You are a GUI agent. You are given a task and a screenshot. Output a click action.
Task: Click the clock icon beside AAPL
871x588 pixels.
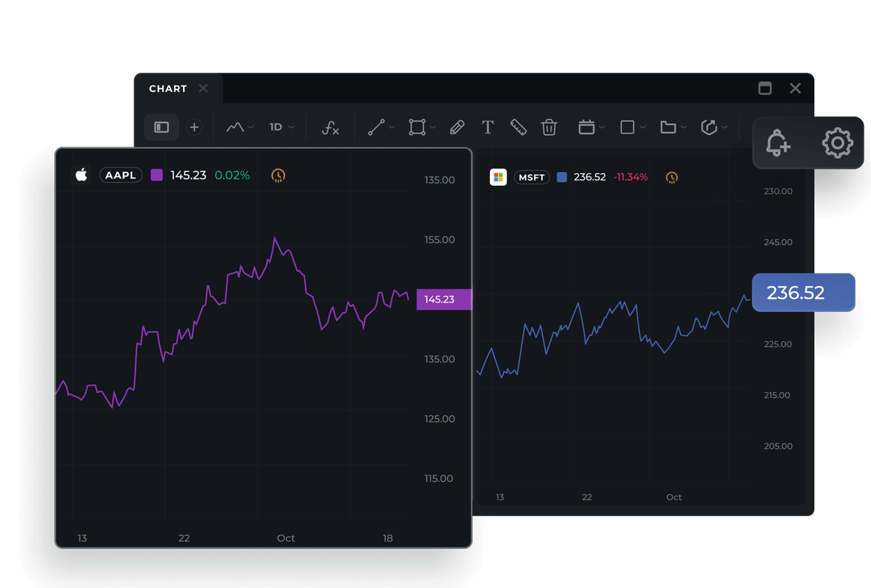[278, 175]
